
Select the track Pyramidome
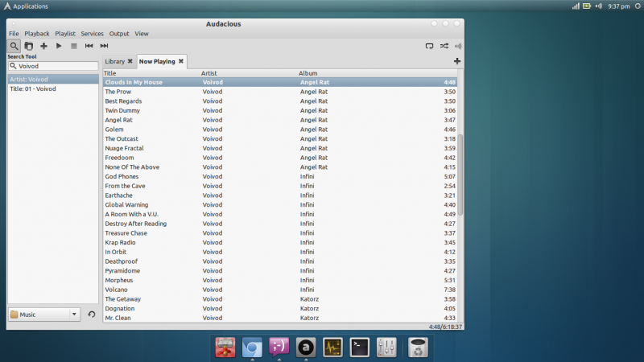click(x=279, y=271)
